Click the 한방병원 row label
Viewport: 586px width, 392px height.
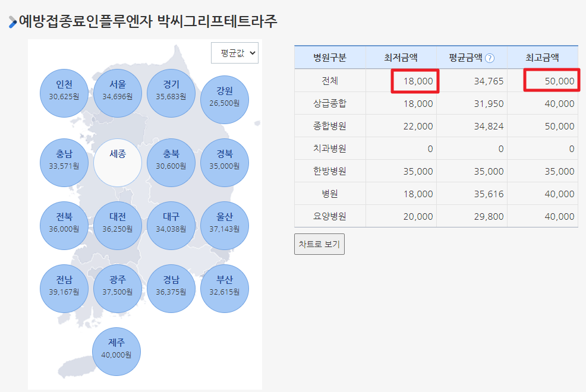330,171
